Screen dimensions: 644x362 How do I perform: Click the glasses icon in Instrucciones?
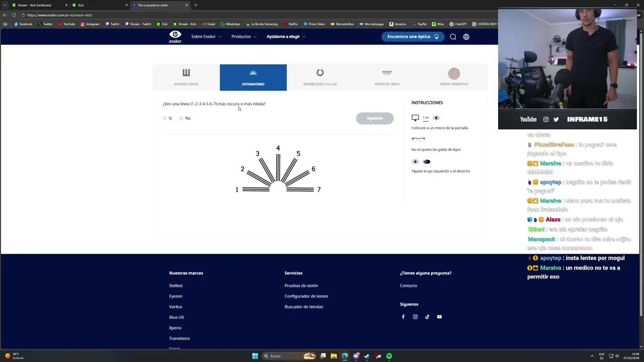coord(418,140)
